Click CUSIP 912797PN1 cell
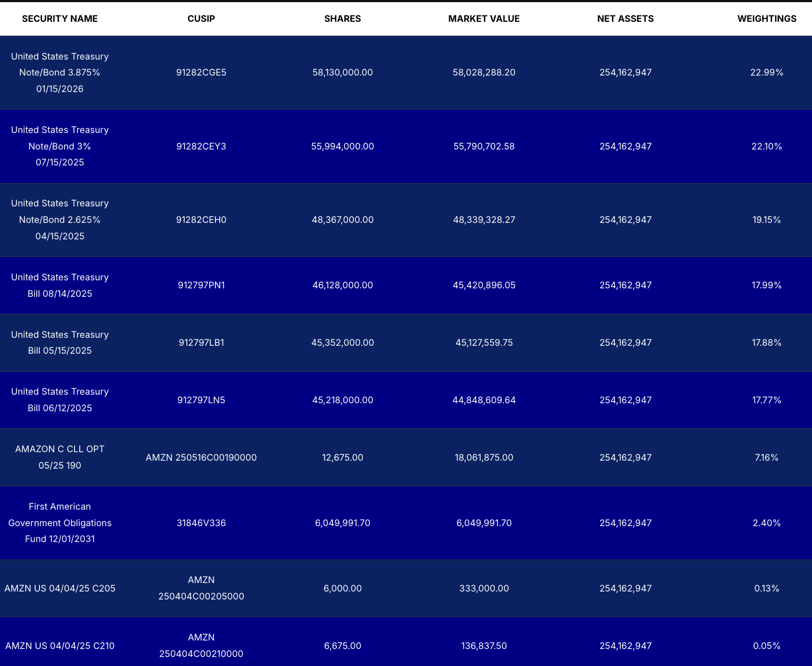The height and width of the screenshot is (666, 812). 201,285
